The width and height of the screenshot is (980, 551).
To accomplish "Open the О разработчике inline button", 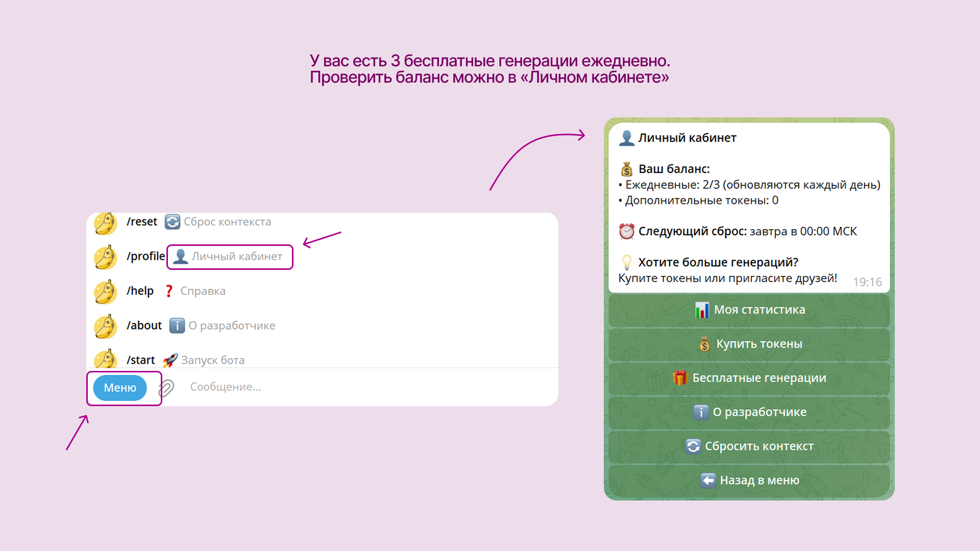I will click(x=749, y=412).
